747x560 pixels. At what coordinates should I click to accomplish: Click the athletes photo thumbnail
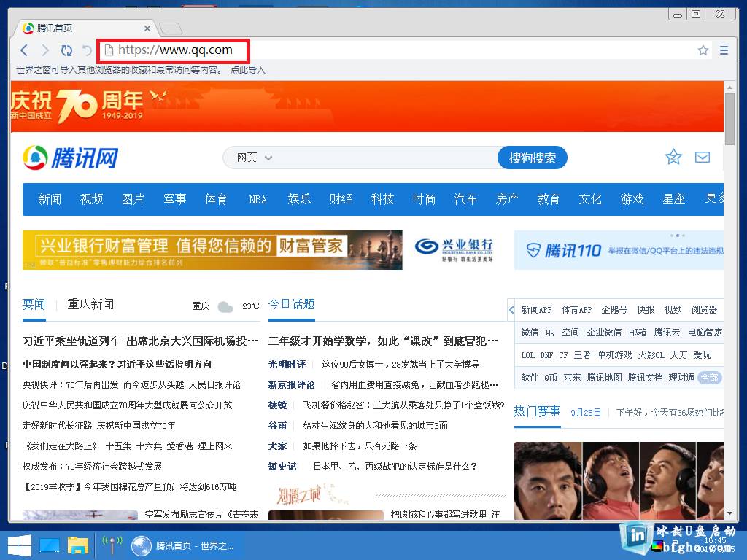[619, 481]
